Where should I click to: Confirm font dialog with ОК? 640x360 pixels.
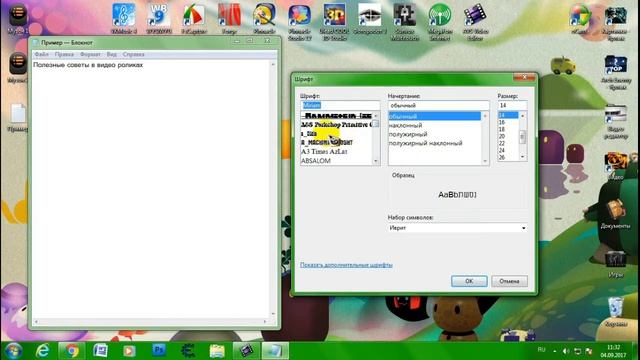tap(469, 281)
